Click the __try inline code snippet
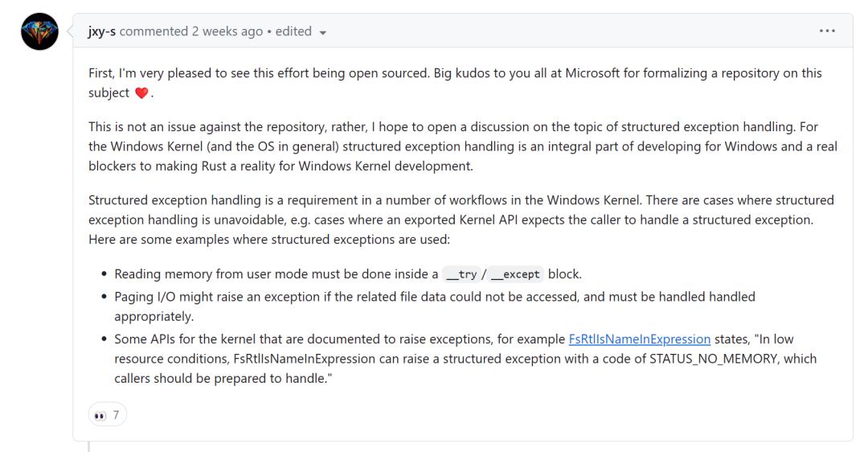Viewport: 868px width, 452px height. click(x=461, y=274)
